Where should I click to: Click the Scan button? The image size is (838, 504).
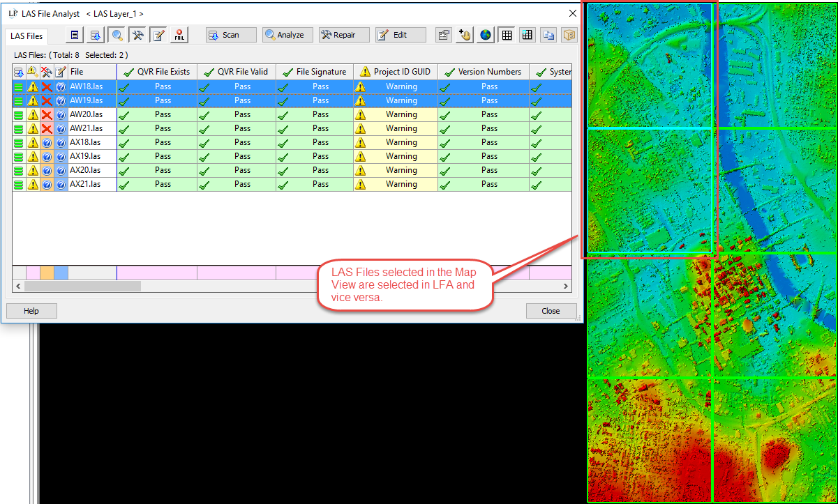coord(231,35)
